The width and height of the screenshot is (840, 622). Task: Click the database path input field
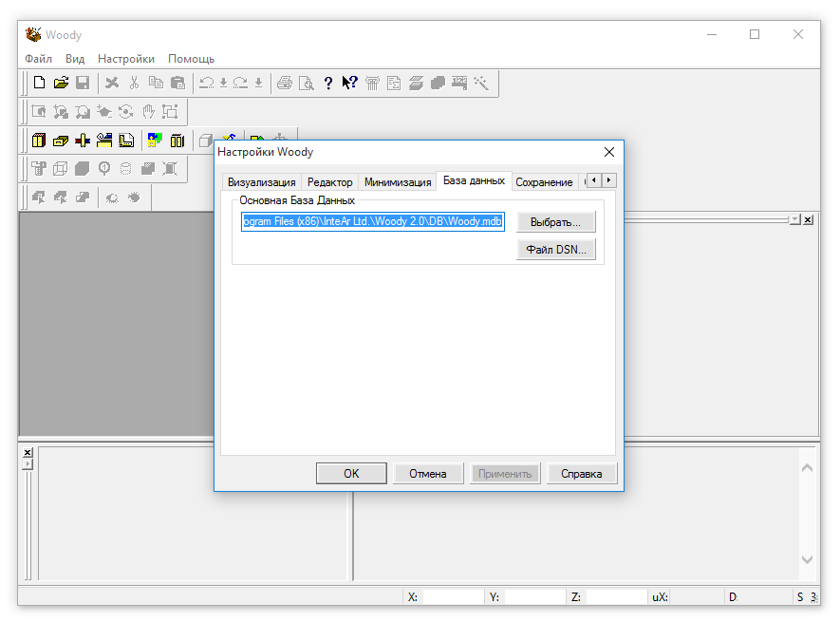tap(373, 221)
